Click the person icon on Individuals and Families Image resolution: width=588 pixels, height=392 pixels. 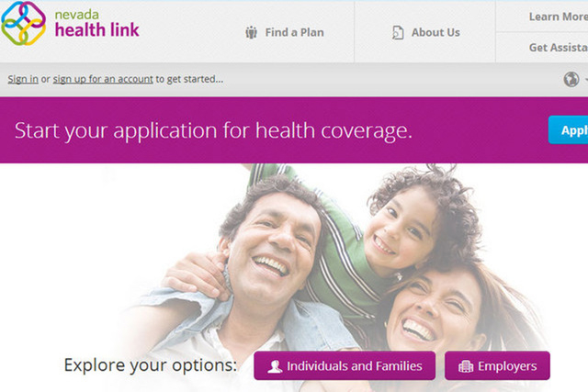pos(275,366)
